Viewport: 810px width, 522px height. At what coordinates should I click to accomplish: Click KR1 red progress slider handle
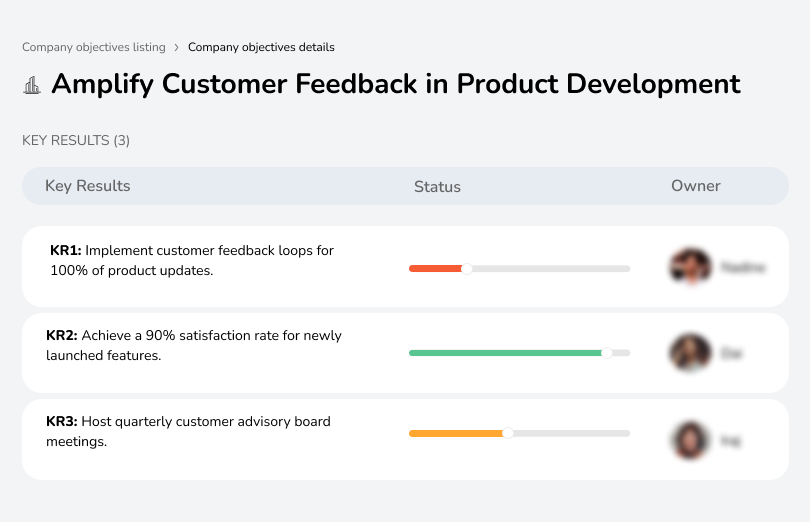pyautogui.click(x=466, y=269)
